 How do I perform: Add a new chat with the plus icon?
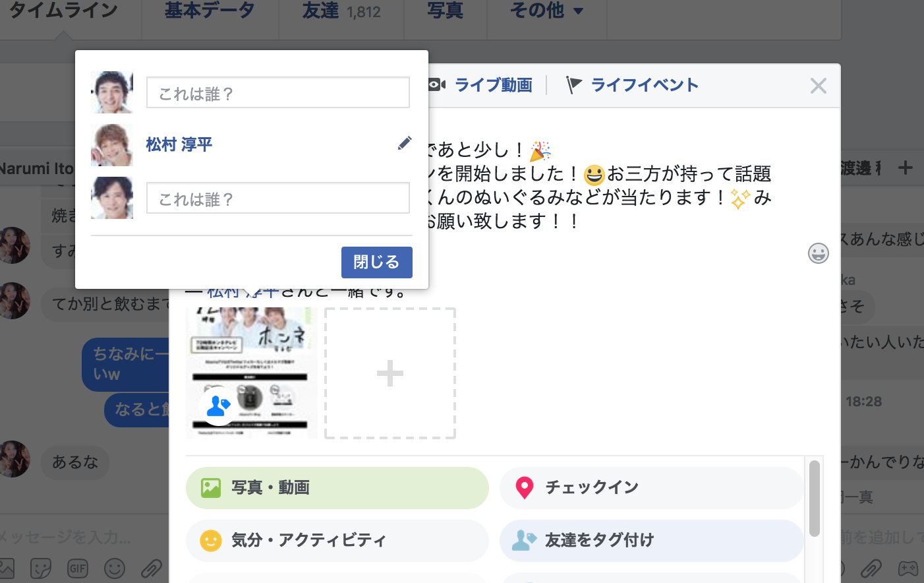click(x=906, y=168)
